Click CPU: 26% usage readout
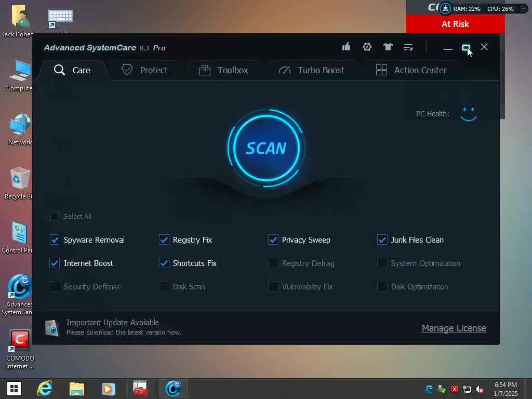 (500, 9)
